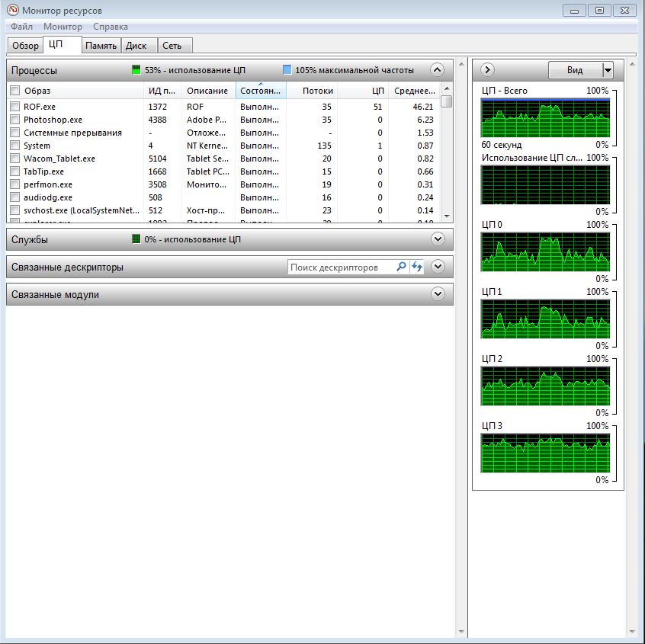Expand the Службы section

pos(437,239)
